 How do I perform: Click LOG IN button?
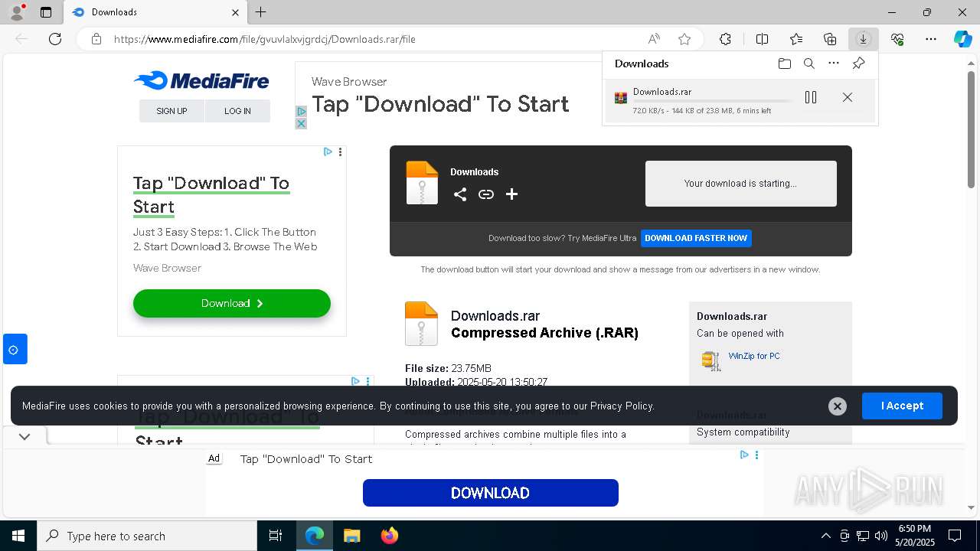(237, 111)
